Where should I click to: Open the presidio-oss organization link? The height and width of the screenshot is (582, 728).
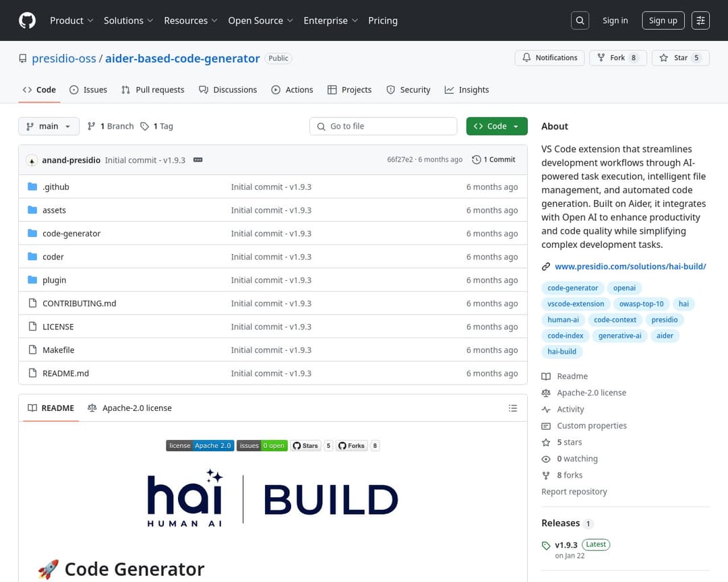(63, 59)
